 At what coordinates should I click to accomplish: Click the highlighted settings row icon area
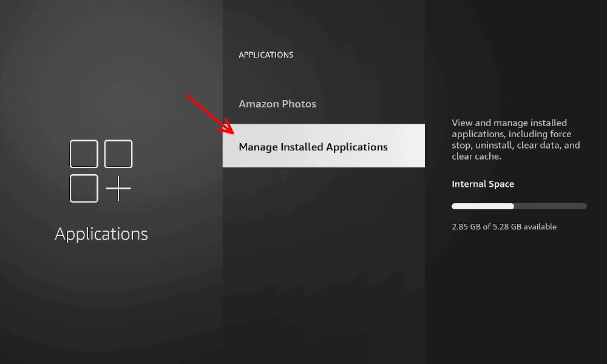[324, 146]
